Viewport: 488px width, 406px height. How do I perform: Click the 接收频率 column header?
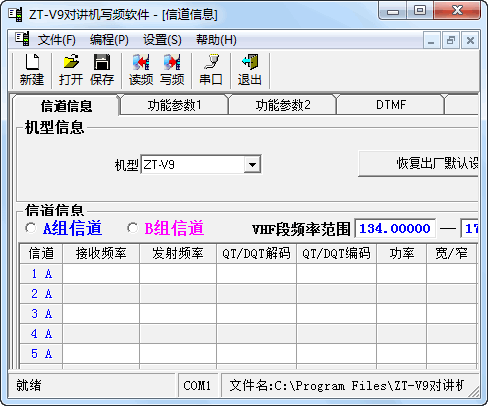101,253
